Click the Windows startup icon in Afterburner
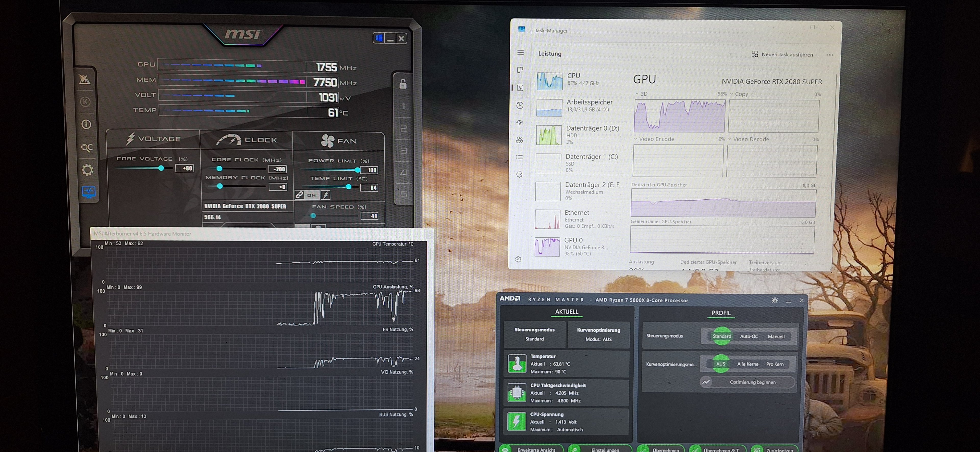Image resolution: width=980 pixels, height=452 pixels. [x=379, y=38]
